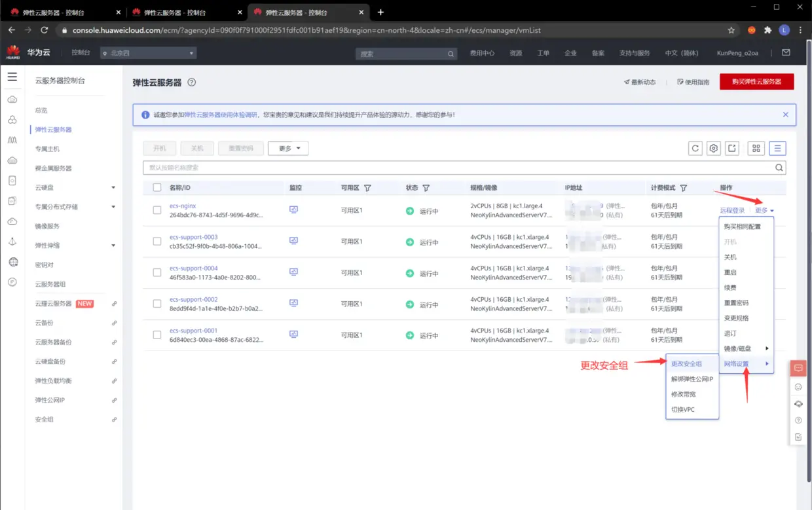Open monitoring icon for ecs-support-0002
The height and width of the screenshot is (510, 812).
pyautogui.click(x=293, y=303)
